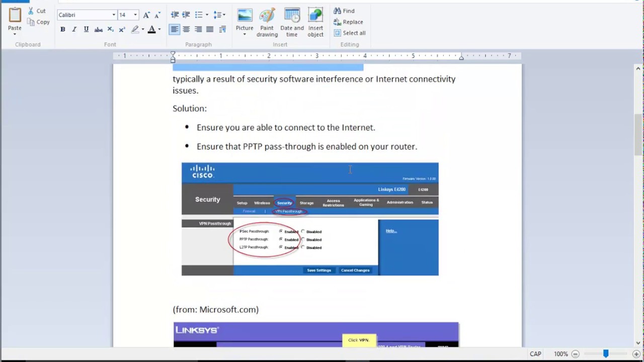Shrink the font size
This screenshot has width=644, height=362.
tap(157, 15)
